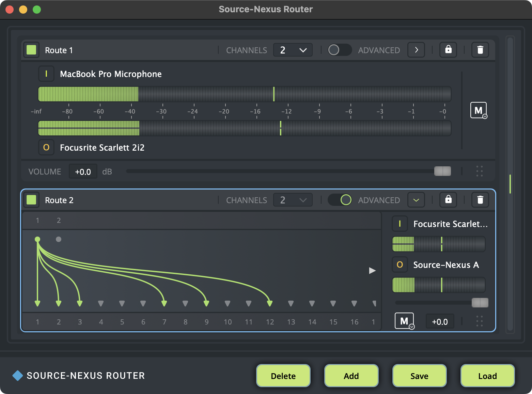
Task: Open Focusrite Scarlett 2i2 output device selector
Action: point(102,148)
